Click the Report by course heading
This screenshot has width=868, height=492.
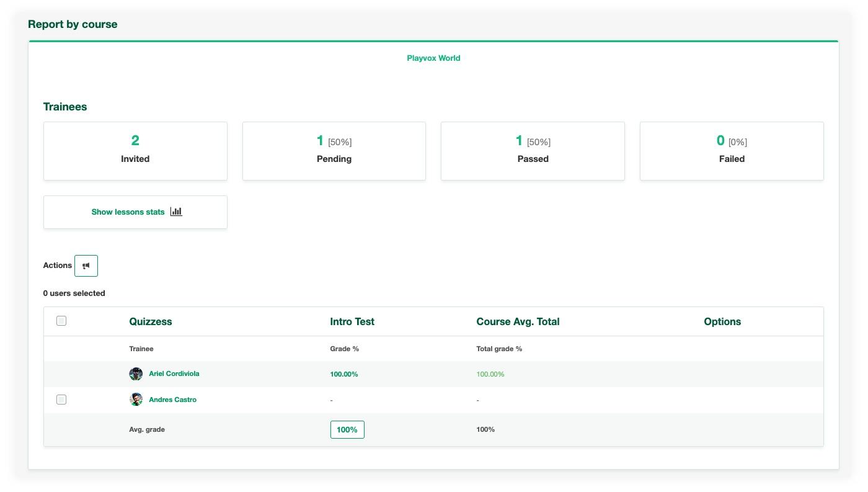point(73,24)
